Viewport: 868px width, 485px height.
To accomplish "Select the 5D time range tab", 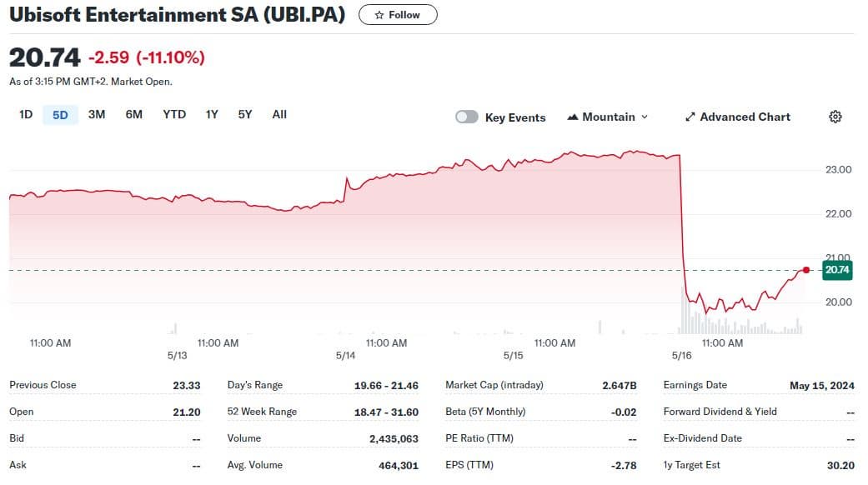I will click(x=60, y=114).
